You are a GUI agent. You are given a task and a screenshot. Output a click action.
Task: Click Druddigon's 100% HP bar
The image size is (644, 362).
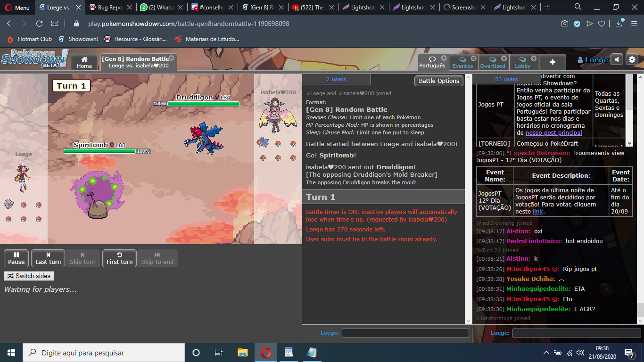pyautogui.click(x=203, y=104)
